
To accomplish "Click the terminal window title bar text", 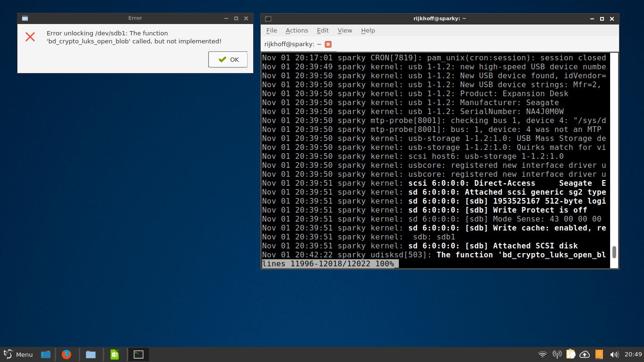I will tap(439, 18).
